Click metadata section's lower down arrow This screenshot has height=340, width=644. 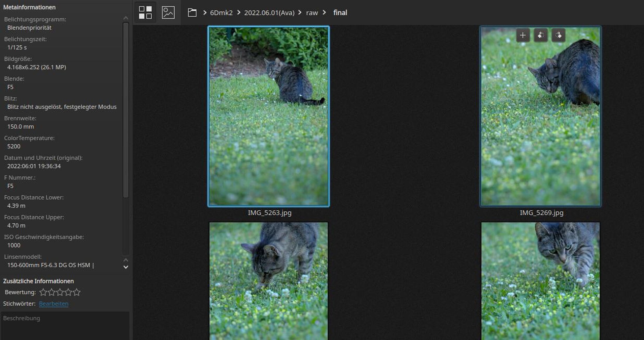tap(126, 267)
